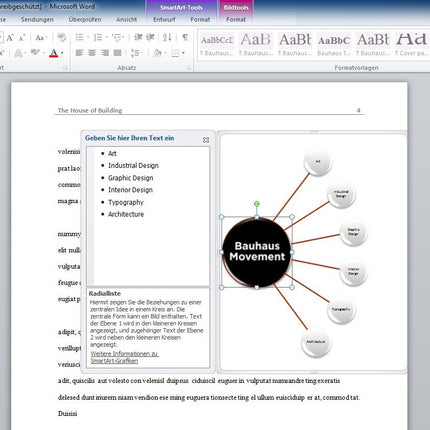The width and height of the screenshot is (430, 430).
Task: Select the Art circle in the diagram
Action: coord(318,162)
